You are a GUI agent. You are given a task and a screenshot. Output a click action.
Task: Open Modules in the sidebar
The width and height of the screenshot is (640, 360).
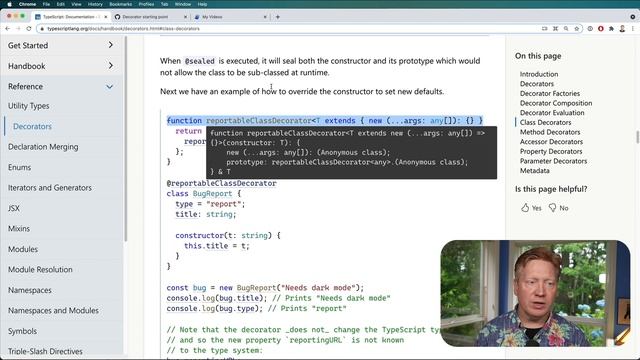click(23, 249)
